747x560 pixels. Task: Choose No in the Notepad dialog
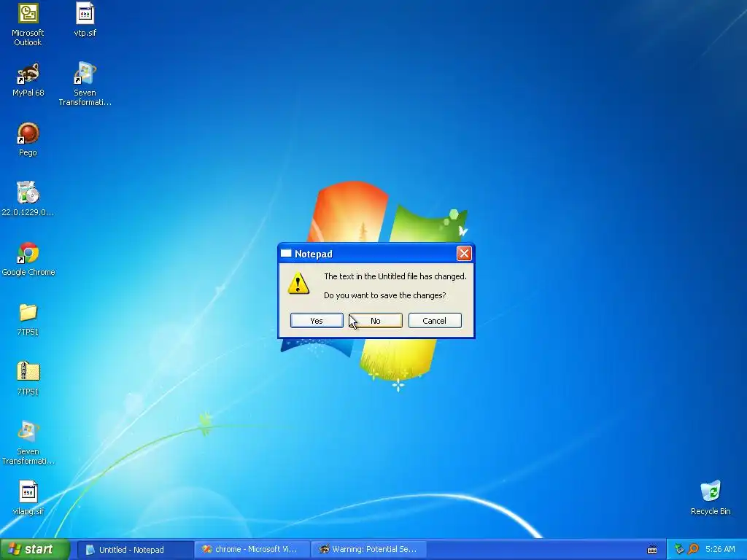click(376, 321)
